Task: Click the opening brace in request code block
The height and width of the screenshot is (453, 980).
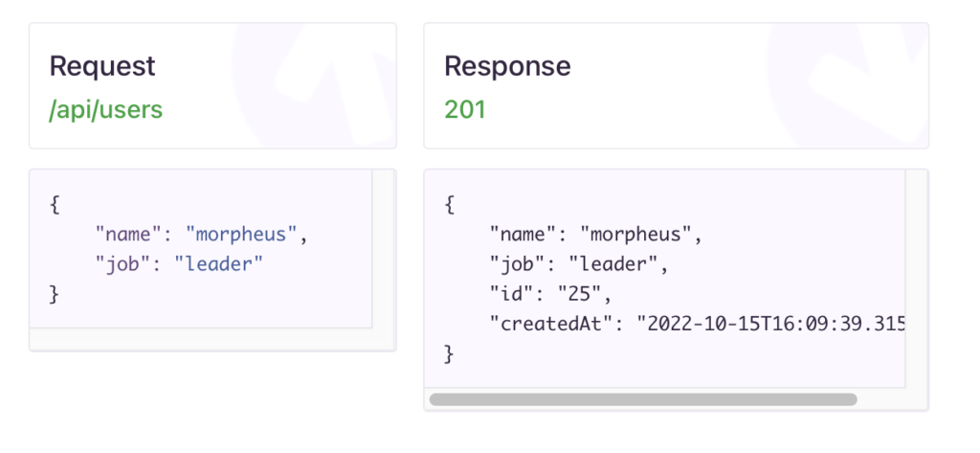Action: [55, 205]
